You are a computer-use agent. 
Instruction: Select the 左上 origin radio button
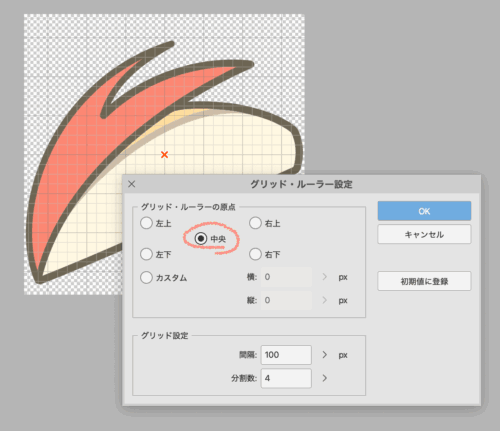coord(146,223)
